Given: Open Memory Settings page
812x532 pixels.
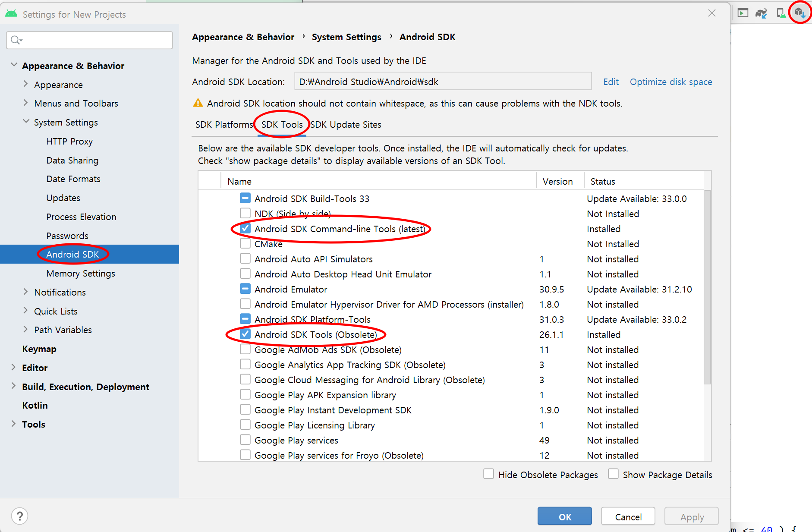Looking at the screenshot, I should point(81,273).
